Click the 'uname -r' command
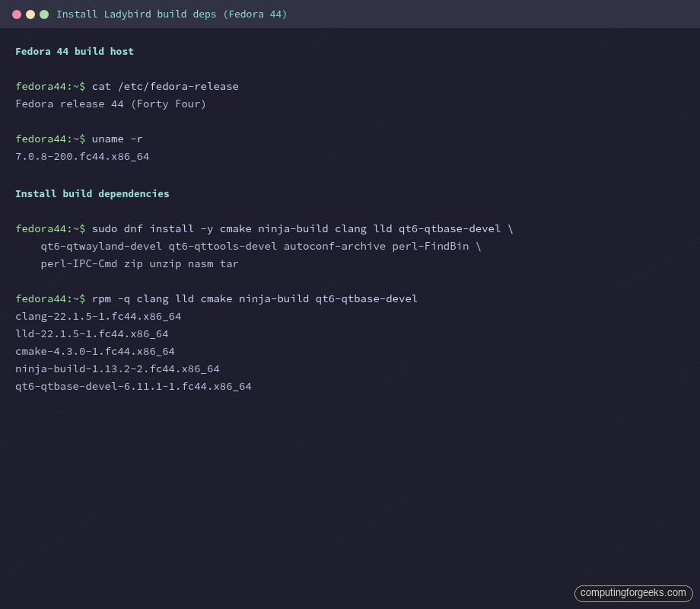700x609 pixels. point(117,139)
